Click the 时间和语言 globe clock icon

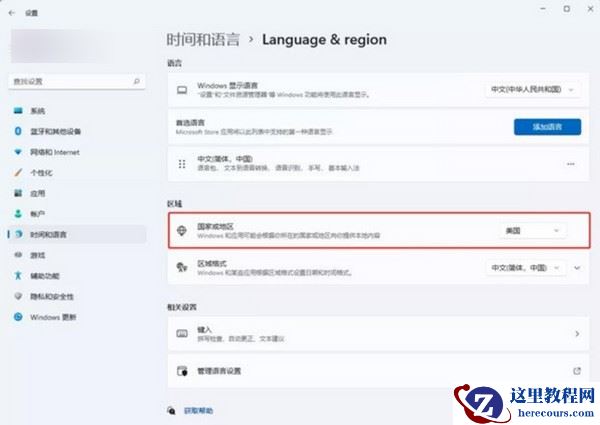tap(18, 234)
